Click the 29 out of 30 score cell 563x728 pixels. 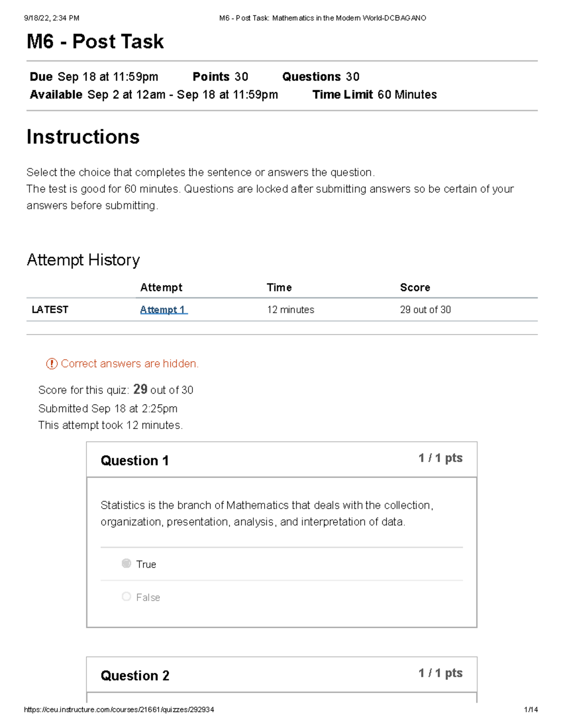pyautogui.click(x=425, y=310)
